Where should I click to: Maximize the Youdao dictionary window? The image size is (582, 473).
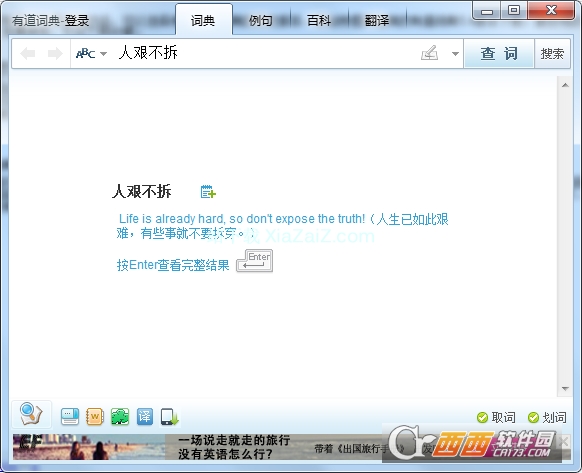click(514, 10)
